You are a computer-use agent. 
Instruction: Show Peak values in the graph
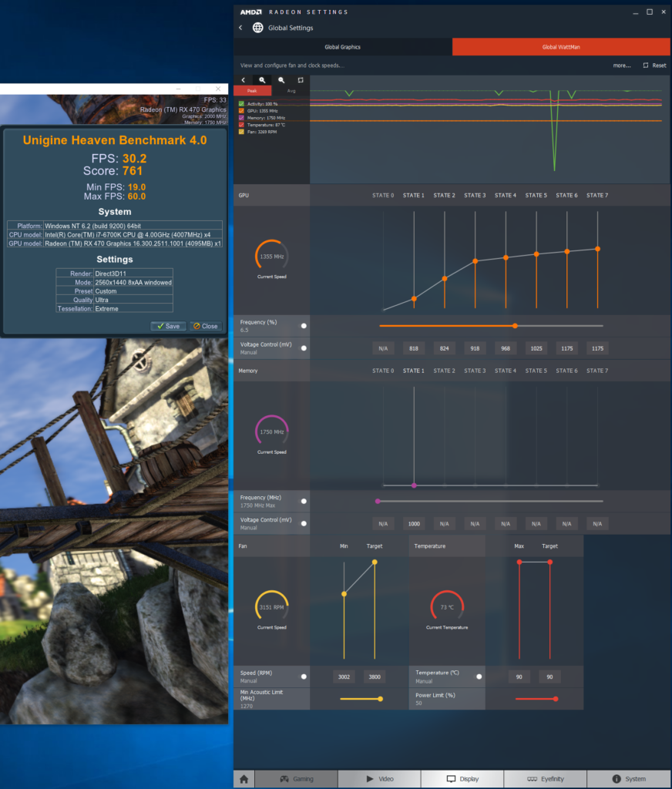tap(253, 91)
